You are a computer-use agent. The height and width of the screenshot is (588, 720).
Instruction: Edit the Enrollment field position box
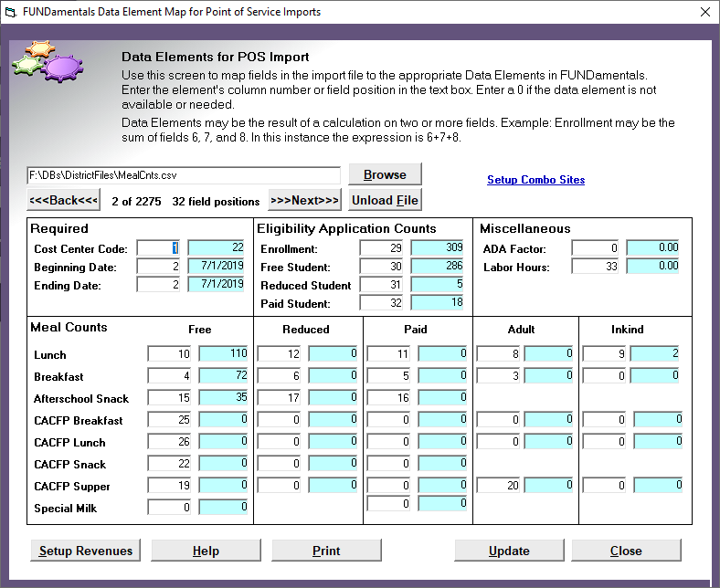coord(381,247)
